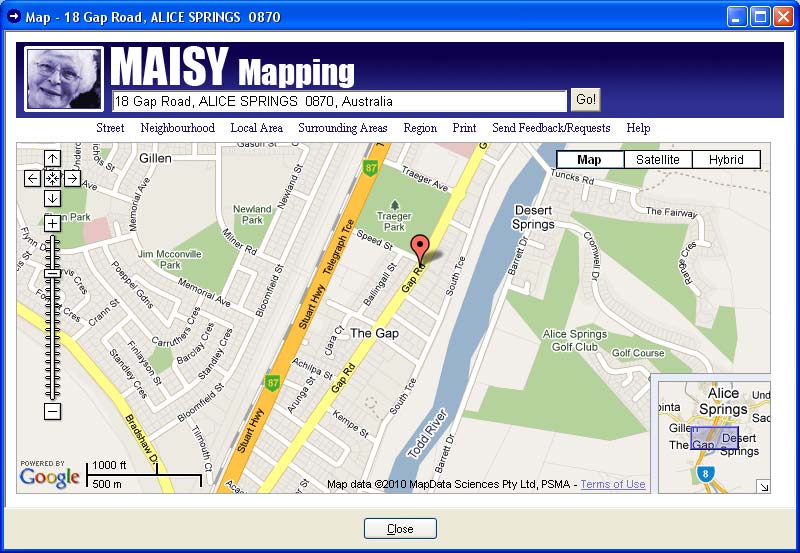Click the "Jim Mcconville Park" label
The width and height of the screenshot is (800, 553).
(x=170, y=259)
